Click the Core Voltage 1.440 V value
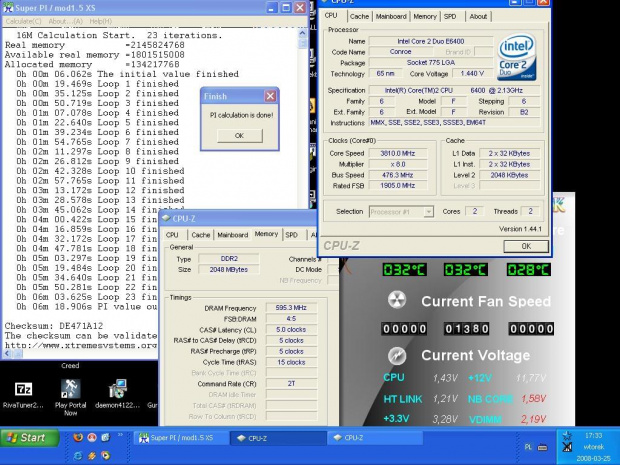 472,74
